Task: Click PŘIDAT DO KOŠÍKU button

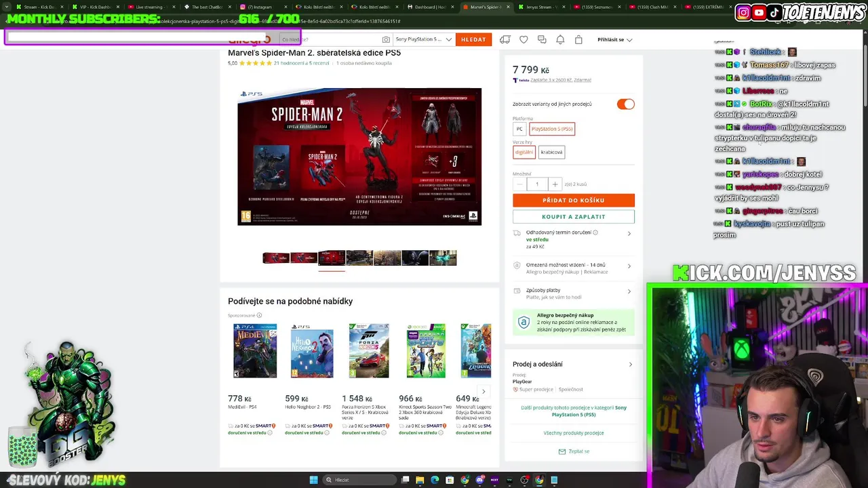Action: (574, 200)
